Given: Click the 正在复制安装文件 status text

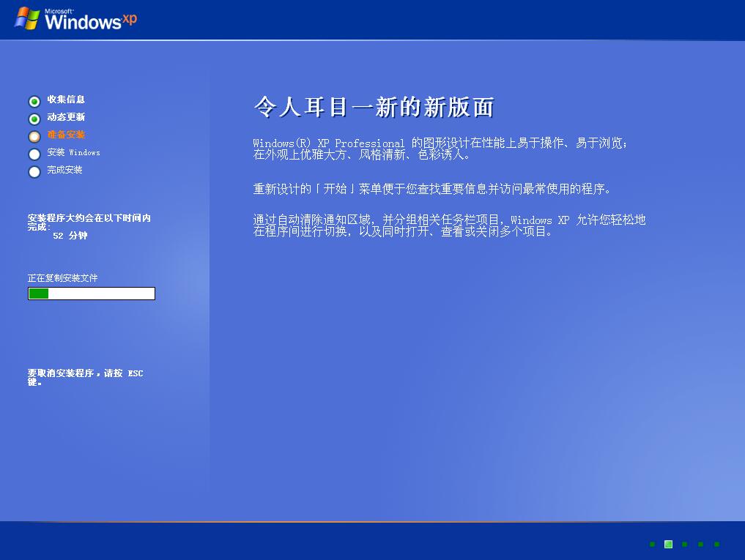Looking at the screenshot, I should tap(63, 278).
